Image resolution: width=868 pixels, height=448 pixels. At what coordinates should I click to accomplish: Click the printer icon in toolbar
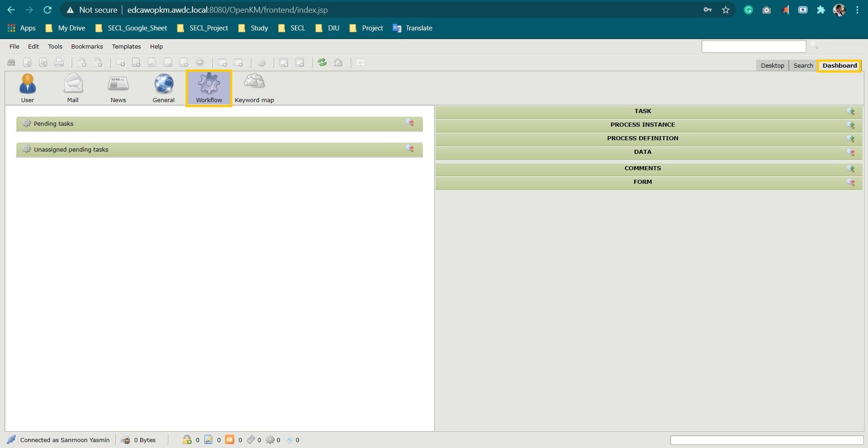pos(59,63)
